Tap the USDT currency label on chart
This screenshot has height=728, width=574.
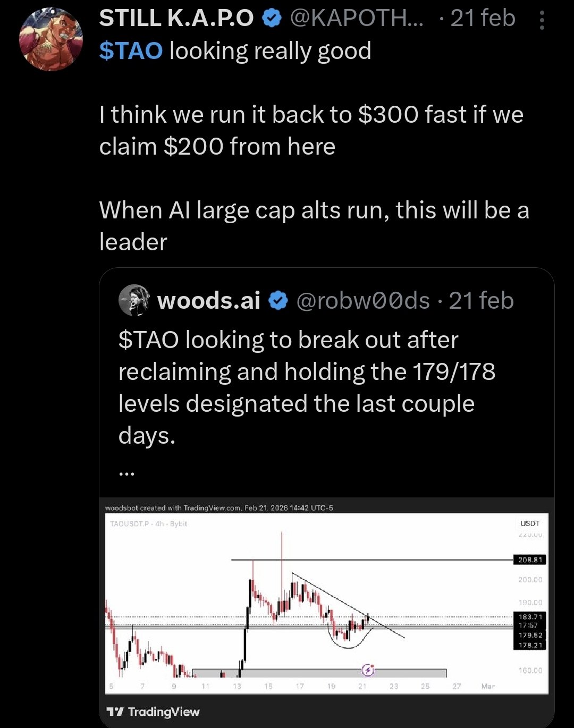point(529,523)
